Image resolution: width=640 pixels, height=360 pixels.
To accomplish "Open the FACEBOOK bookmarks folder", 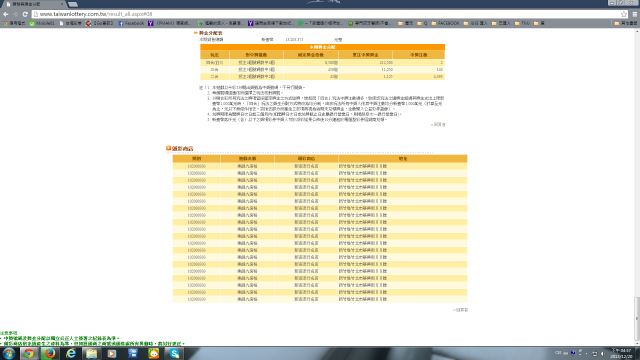I will (x=445, y=23).
